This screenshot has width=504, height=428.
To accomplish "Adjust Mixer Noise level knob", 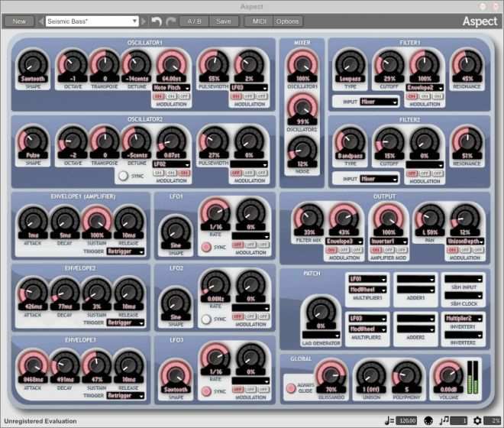I will (x=302, y=150).
